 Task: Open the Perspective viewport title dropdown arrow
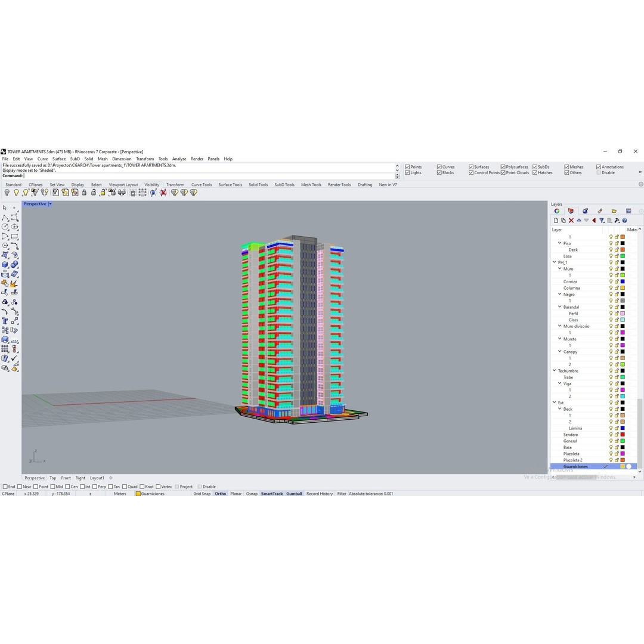coord(50,204)
